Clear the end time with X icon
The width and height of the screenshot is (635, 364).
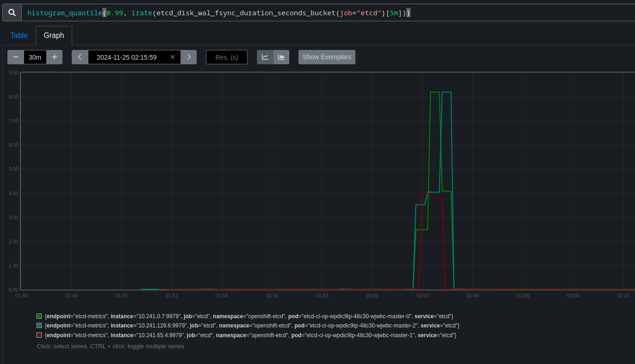click(x=172, y=57)
